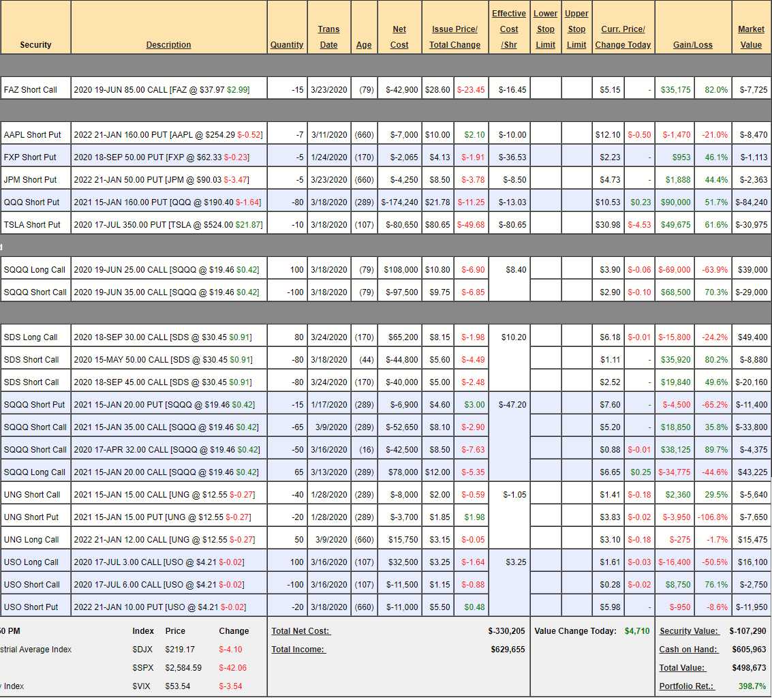Viewport: 772px width, 700px height.
Task: Click the Lower Stop Limit cell for FAZ
Action: [545, 90]
